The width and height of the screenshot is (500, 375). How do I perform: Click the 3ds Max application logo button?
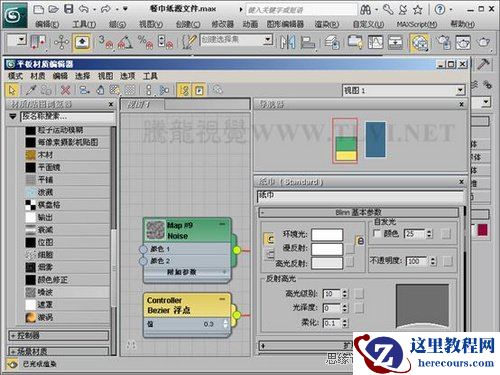click(x=15, y=15)
